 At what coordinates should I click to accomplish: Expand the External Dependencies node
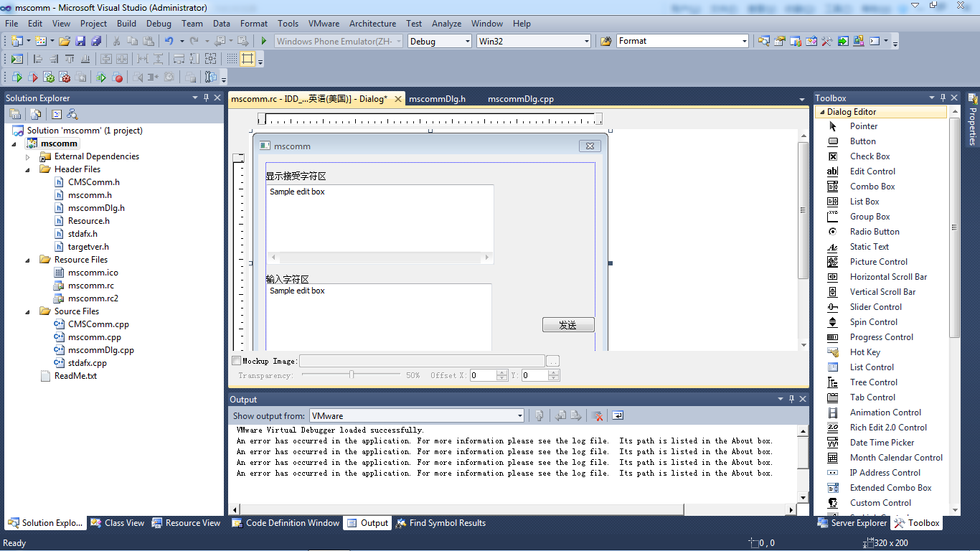[x=28, y=156]
